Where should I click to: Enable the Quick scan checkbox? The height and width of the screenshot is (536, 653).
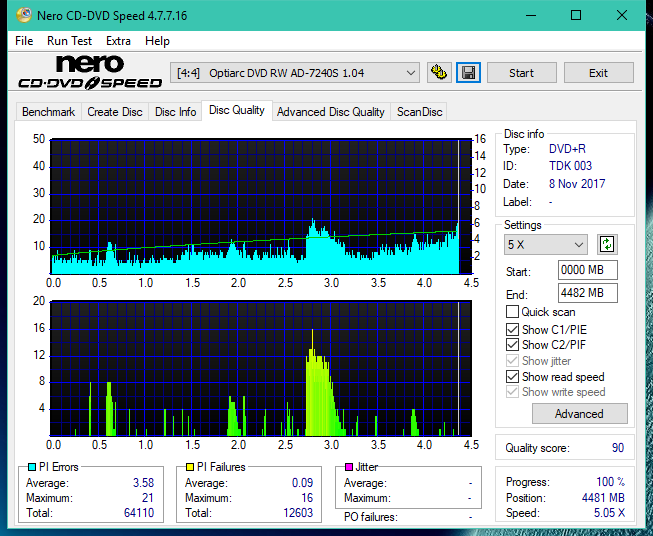tap(512, 312)
